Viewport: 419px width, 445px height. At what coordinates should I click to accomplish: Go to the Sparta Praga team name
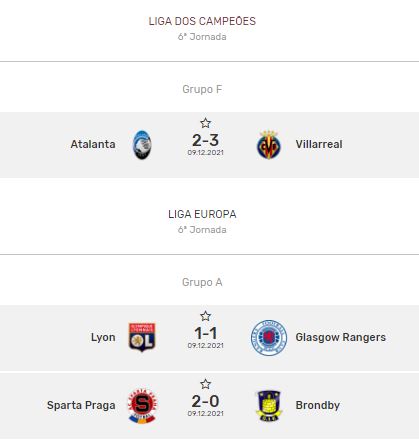pos(81,405)
